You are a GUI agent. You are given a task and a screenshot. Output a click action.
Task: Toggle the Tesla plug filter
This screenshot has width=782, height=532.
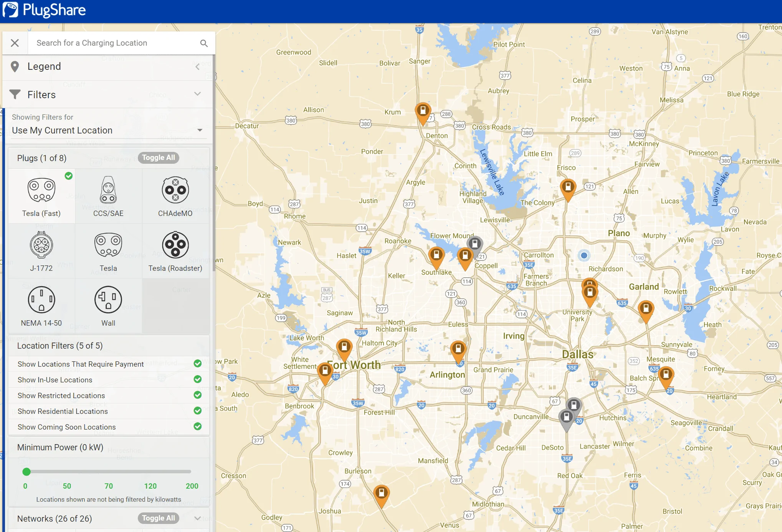pyautogui.click(x=108, y=251)
